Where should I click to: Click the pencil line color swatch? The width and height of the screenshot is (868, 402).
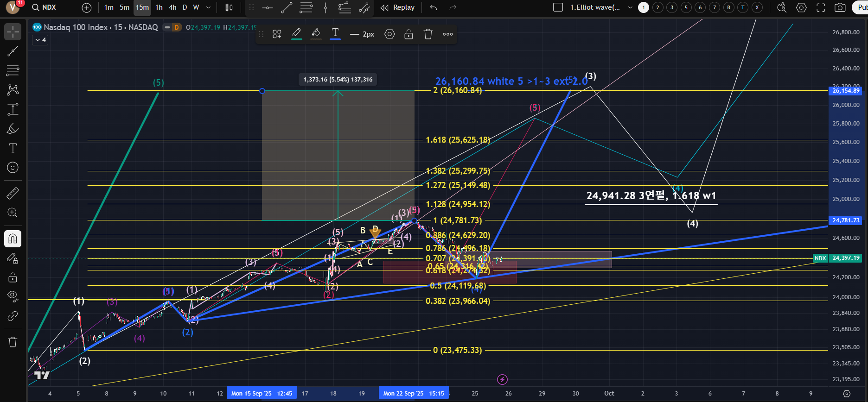coord(297,34)
